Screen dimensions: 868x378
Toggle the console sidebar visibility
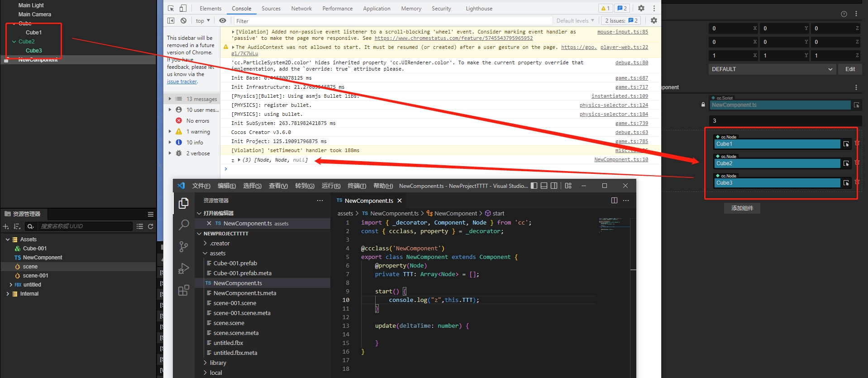pos(171,20)
